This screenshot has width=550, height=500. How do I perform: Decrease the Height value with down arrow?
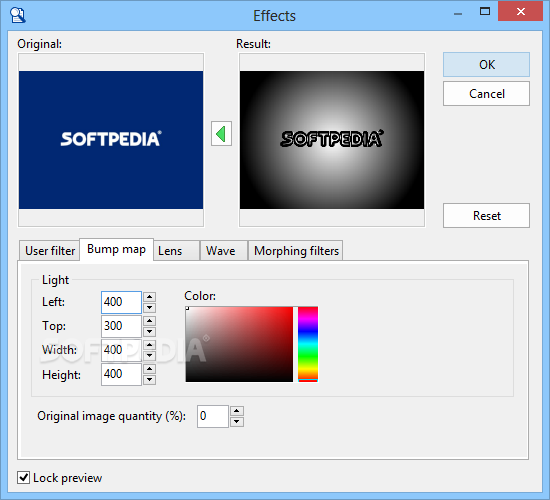tap(149, 380)
